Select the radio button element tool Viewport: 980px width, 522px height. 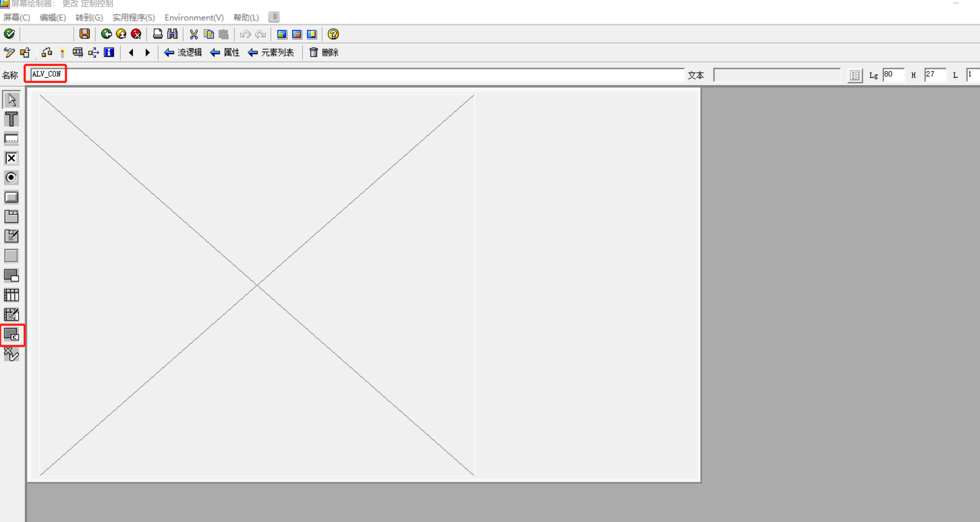point(11,178)
